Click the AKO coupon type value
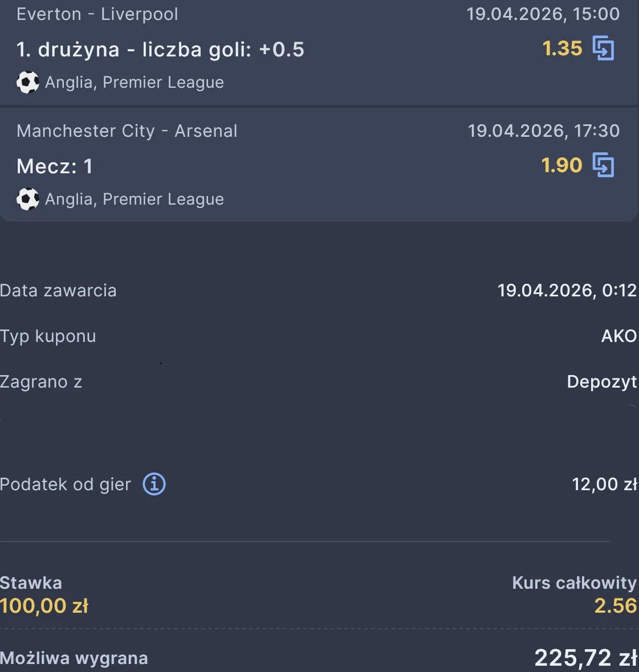This screenshot has height=672, width=639. pos(618,336)
